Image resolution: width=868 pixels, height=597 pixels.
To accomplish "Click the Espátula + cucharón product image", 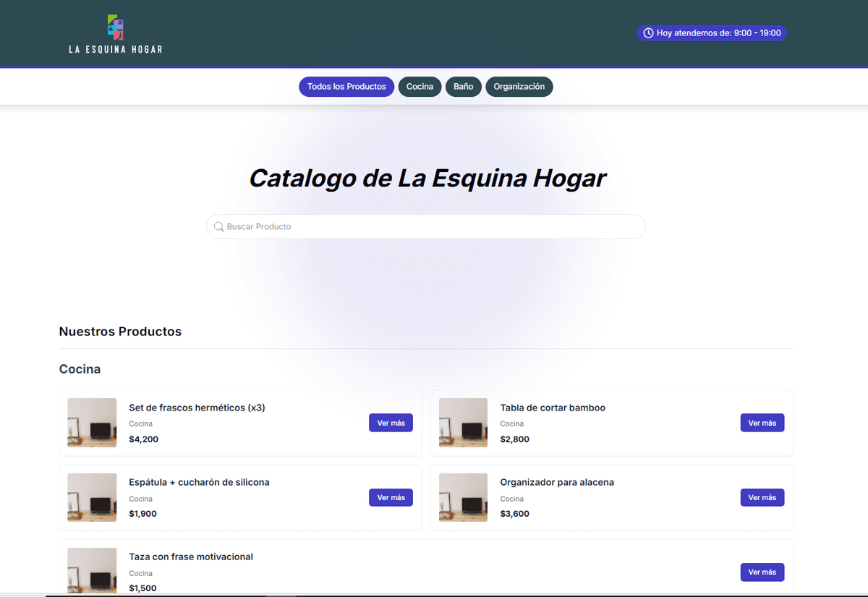I will pos(91,497).
